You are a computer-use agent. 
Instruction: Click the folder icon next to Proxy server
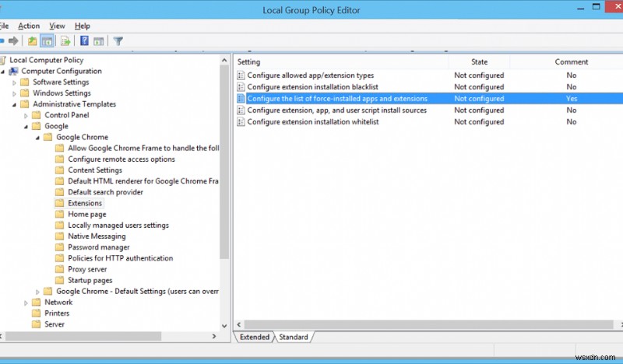pyautogui.click(x=60, y=269)
